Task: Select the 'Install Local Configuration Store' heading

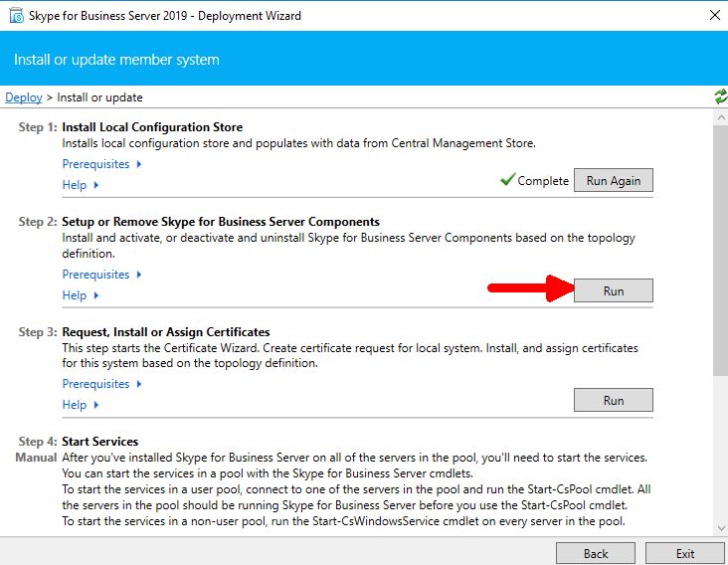Action: pos(152,127)
